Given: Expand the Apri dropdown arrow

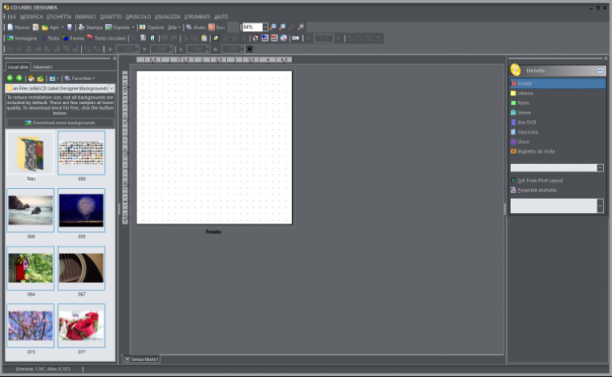Looking at the screenshot, I should point(62,27).
